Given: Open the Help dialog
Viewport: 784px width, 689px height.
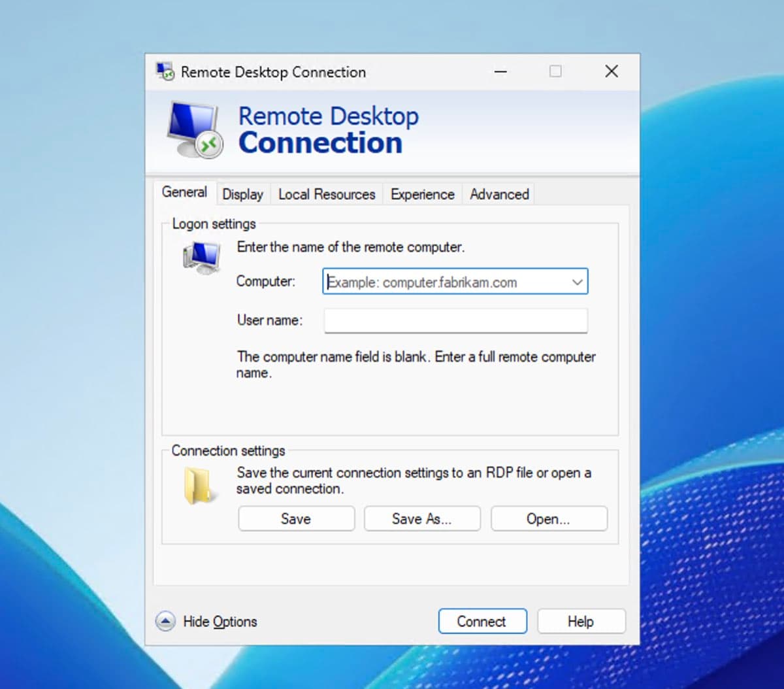Looking at the screenshot, I should [581, 621].
